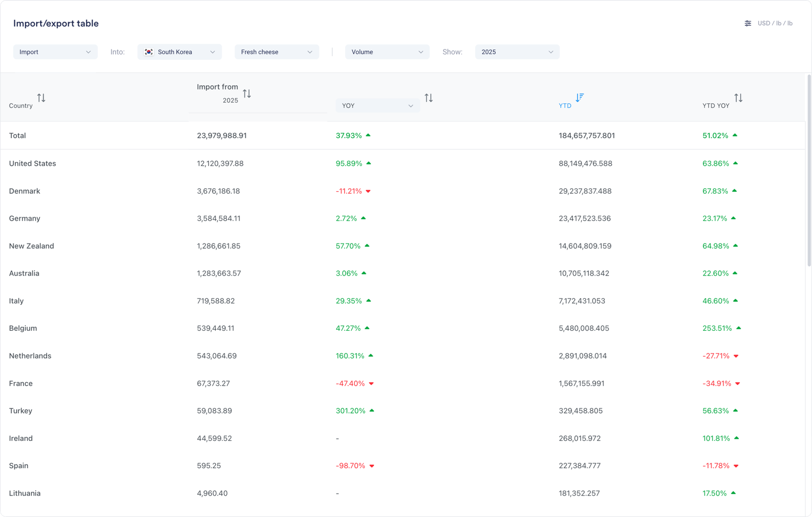Click red down arrow next to Denmark YOY
812x517 pixels.
coord(368,191)
